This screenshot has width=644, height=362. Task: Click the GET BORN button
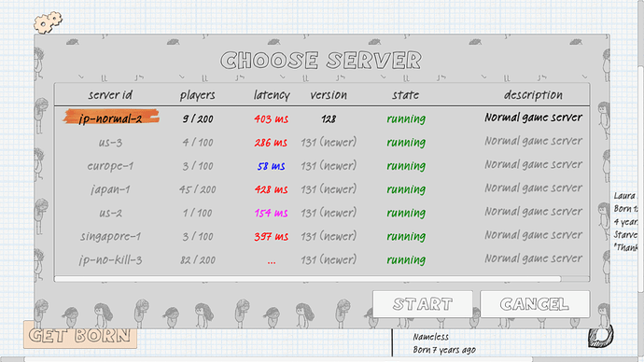point(80,335)
